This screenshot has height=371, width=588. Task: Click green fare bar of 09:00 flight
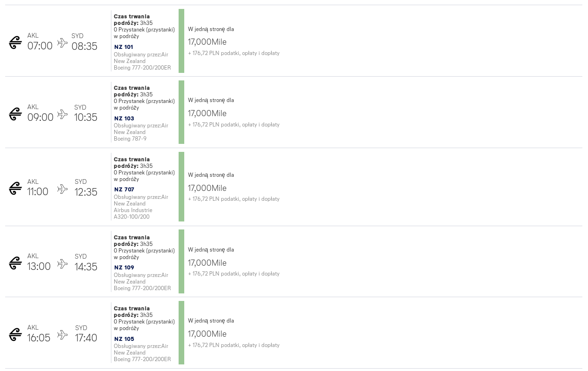(181, 112)
